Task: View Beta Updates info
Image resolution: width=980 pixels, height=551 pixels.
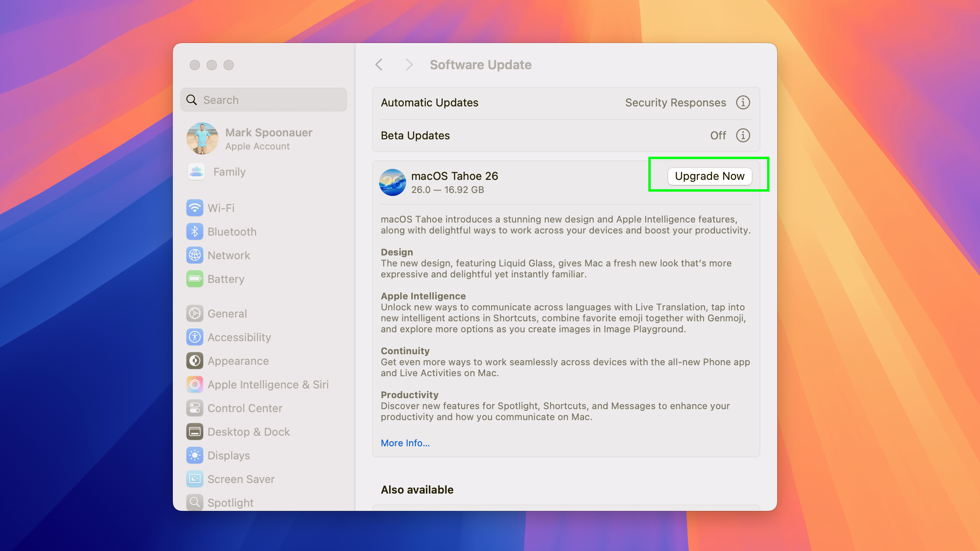Action: coord(743,135)
